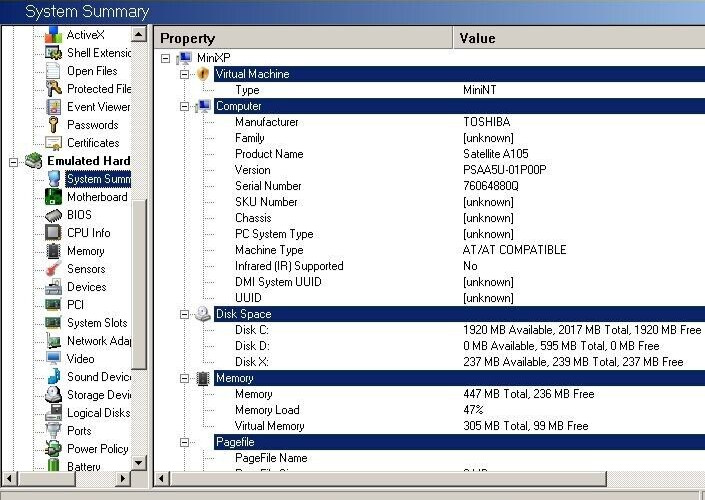705x500 pixels.
Task: Open the Sound Devices icon
Action: click(54, 377)
